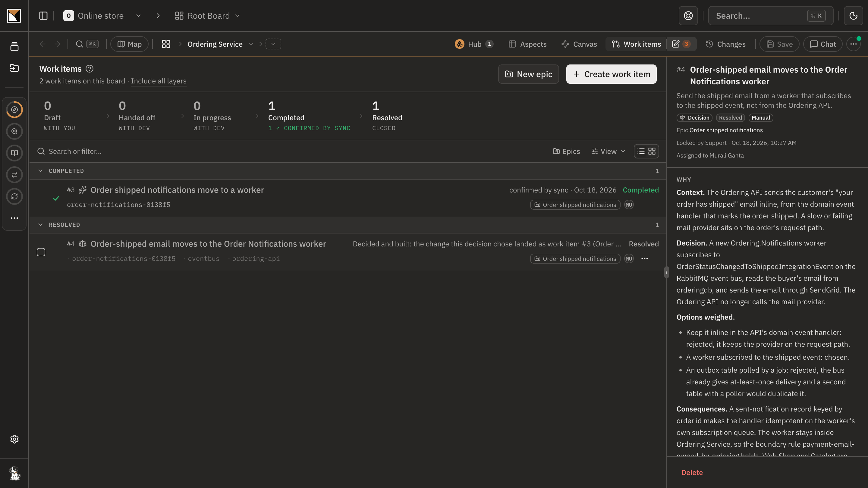
Task: Collapse the RESOLVED section
Action: coord(40,225)
